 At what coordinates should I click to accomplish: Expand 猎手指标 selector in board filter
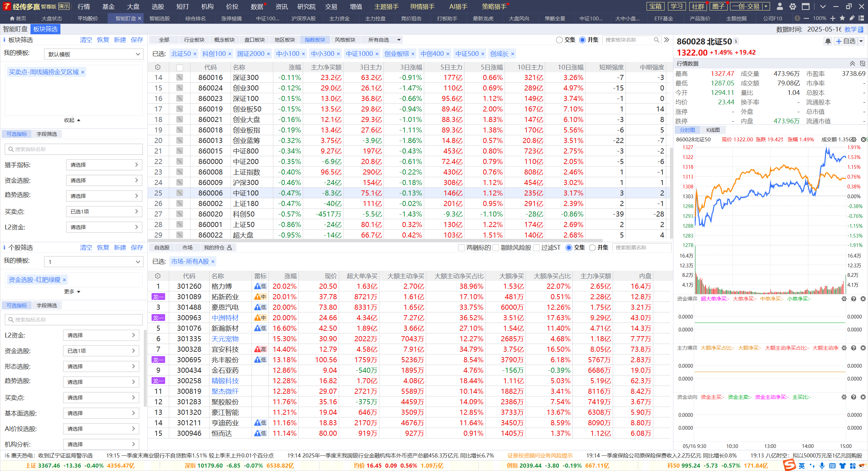[104, 165]
